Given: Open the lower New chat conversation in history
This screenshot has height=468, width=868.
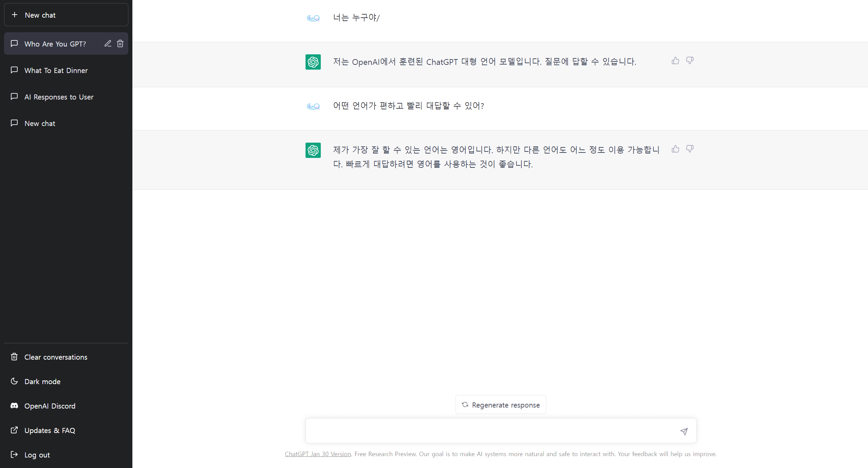Looking at the screenshot, I should pos(40,123).
